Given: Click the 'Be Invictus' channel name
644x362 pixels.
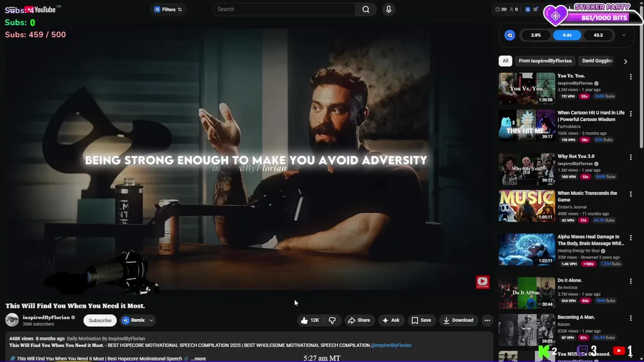Looking at the screenshot, I should 568,288.
